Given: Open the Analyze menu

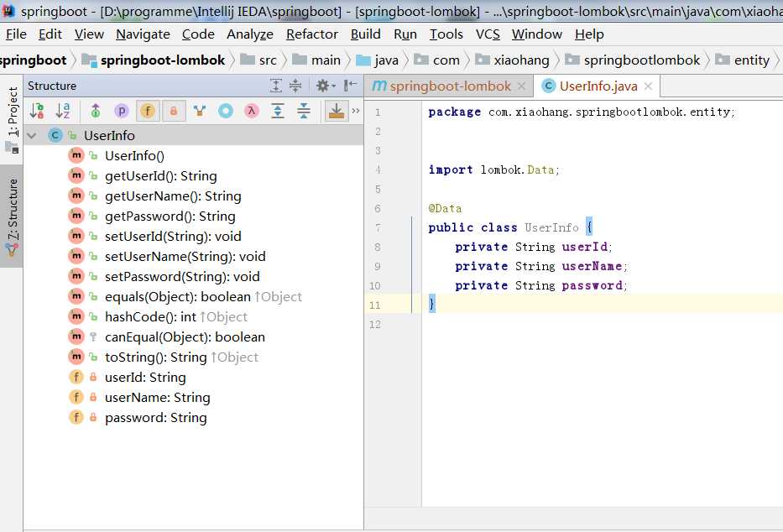Looking at the screenshot, I should point(250,34).
